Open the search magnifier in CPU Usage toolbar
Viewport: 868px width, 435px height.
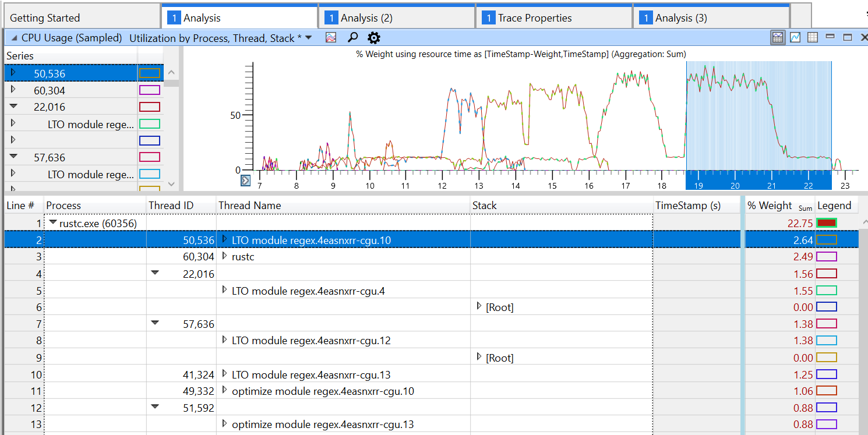point(352,38)
